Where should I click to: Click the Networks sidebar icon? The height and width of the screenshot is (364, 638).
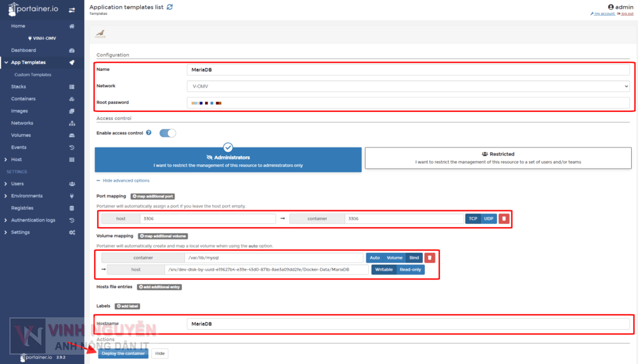coord(72,123)
